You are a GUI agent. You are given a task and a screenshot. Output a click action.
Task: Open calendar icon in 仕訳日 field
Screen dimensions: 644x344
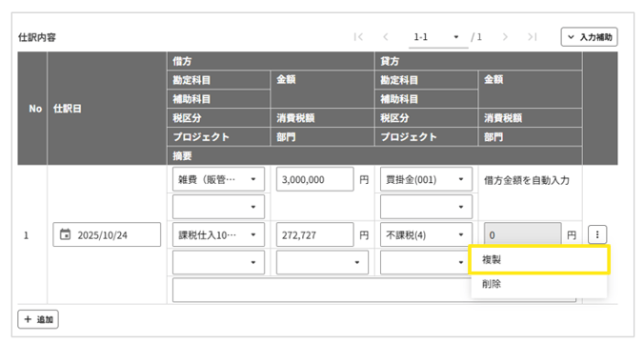point(66,234)
